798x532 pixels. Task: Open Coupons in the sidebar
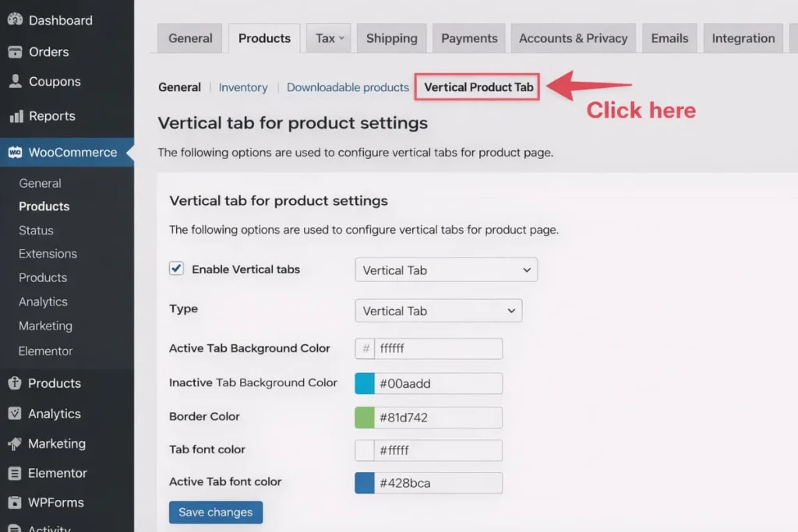(55, 81)
